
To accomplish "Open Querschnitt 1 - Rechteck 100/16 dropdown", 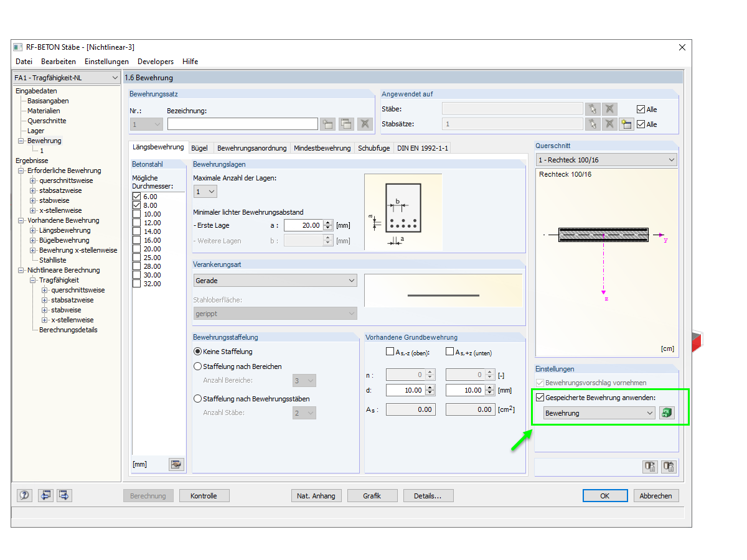I will 606,160.
